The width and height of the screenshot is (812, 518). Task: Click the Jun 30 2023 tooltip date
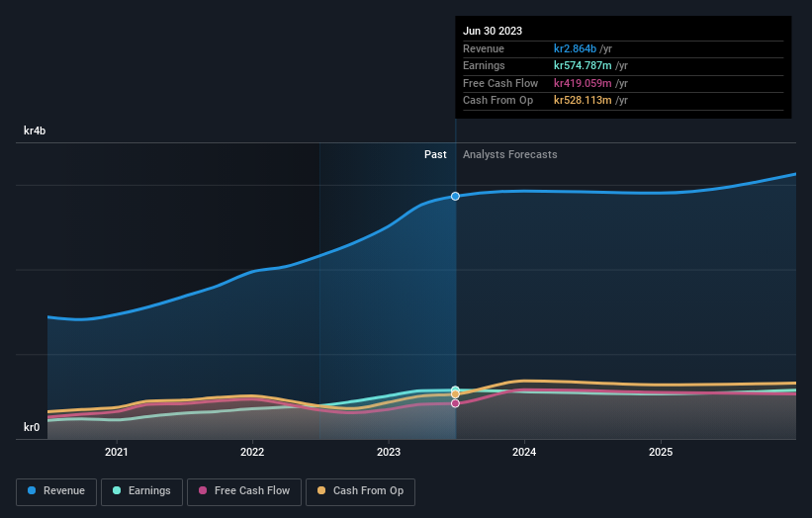pyautogui.click(x=493, y=31)
